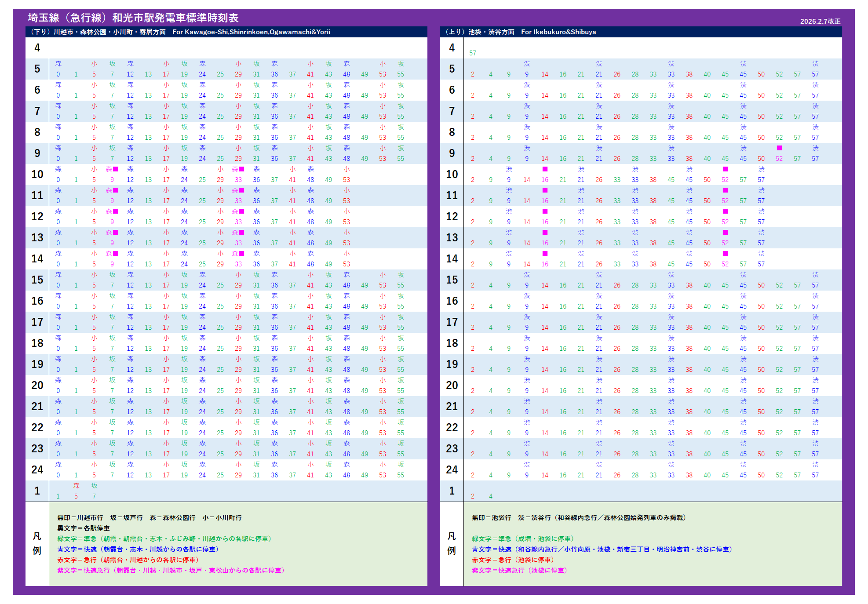The height and width of the screenshot is (604, 868).
Task: Click the upbound legend line 青文字＝快速
Action: point(602,549)
